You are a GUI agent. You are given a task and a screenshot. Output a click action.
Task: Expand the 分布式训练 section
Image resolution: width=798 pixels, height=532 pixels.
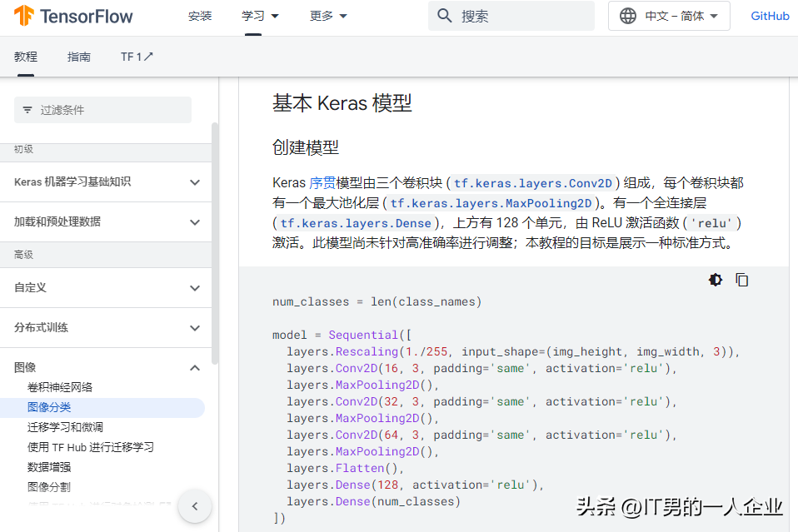click(x=106, y=327)
